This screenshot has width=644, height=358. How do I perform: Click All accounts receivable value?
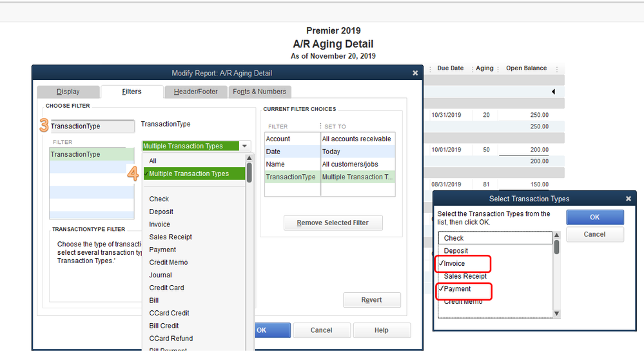tap(356, 139)
